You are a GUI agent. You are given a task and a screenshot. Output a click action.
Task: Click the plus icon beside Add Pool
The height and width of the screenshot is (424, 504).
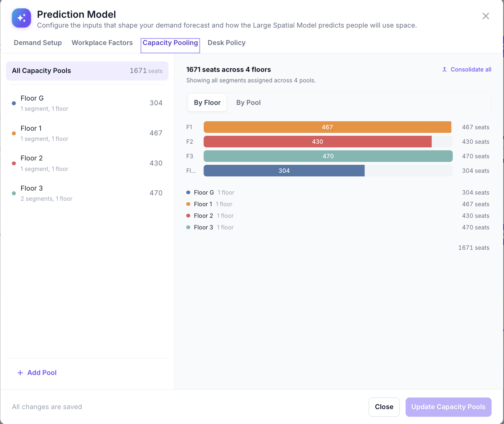(20, 373)
